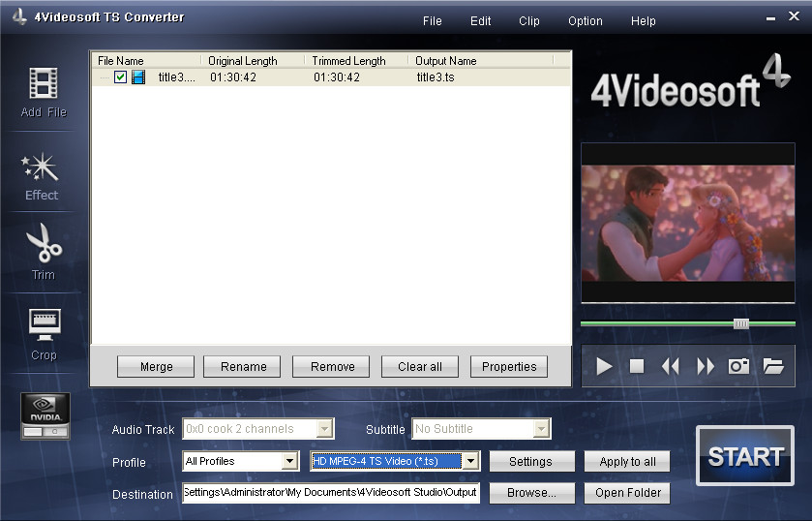Expand the Audio Track dropdown
Image resolution: width=812 pixels, height=521 pixels.
tap(324, 429)
